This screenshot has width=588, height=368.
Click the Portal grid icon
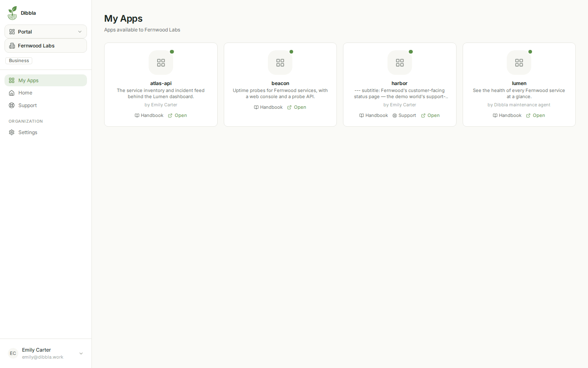[12, 31]
